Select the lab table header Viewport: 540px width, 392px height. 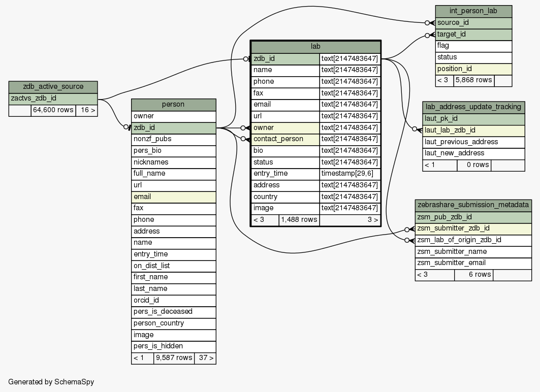click(315, 47)
